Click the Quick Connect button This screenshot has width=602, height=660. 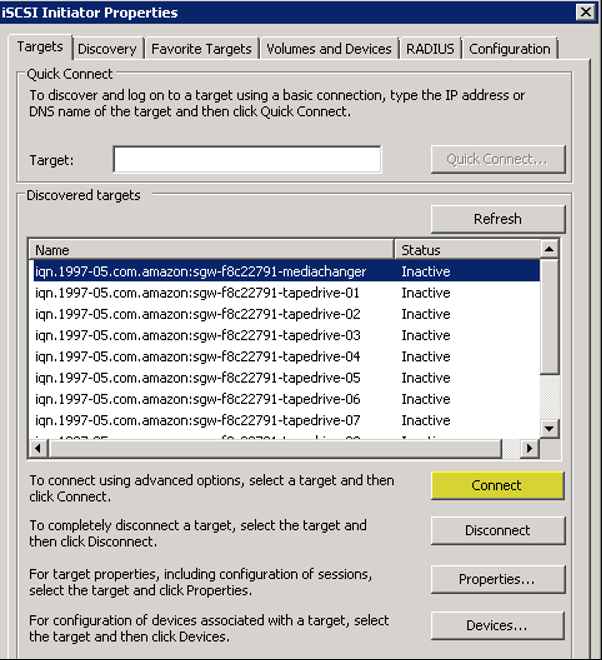[x=498, y=159]
